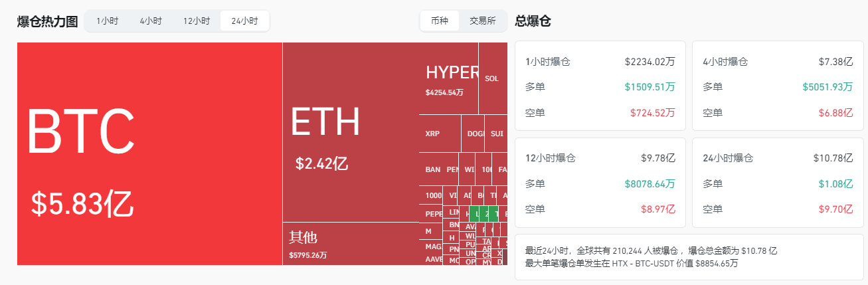Click the $2234.02万 total value
868x285 pixels.
(650, 62)
